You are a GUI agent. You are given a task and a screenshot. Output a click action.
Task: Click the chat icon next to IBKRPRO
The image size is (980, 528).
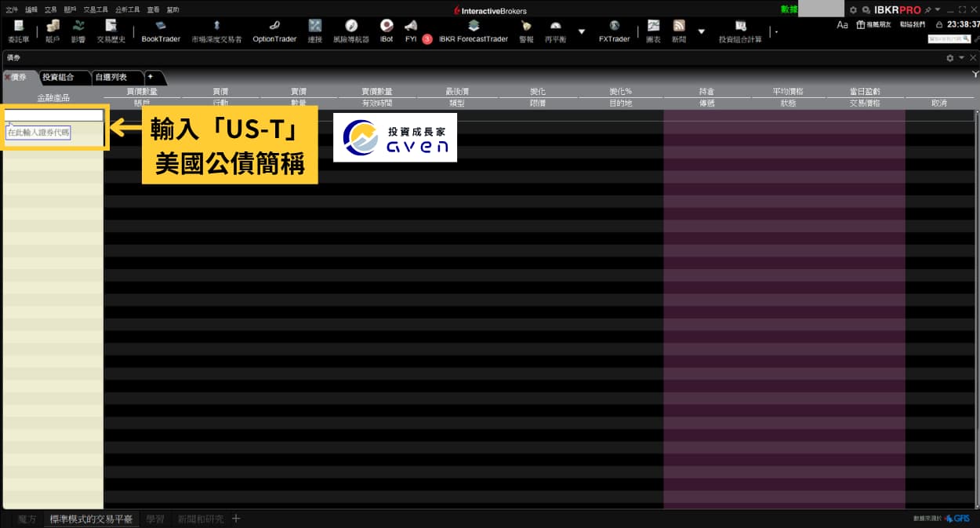click(866, 9)
